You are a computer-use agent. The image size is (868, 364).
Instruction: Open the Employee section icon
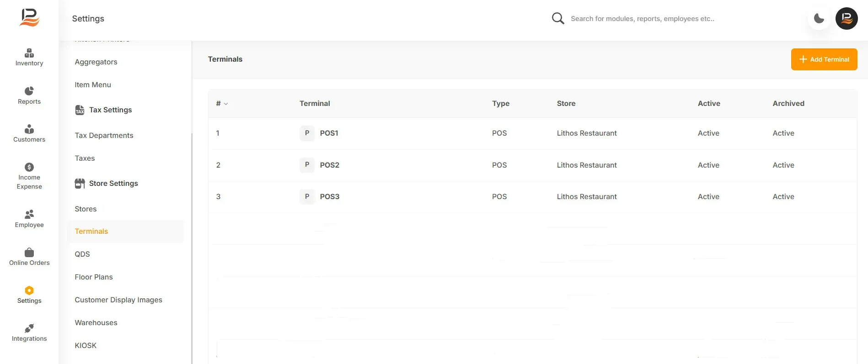(29, 214)
